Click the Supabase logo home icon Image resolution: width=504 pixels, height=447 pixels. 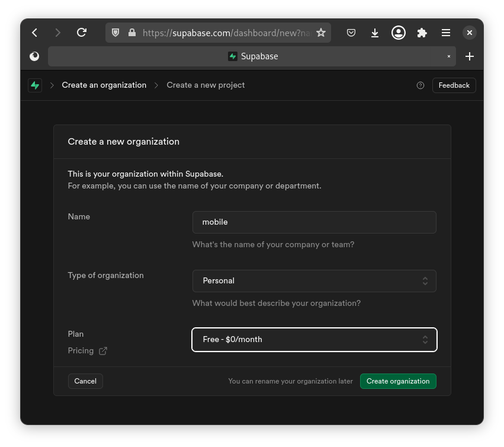coord(35,85)
